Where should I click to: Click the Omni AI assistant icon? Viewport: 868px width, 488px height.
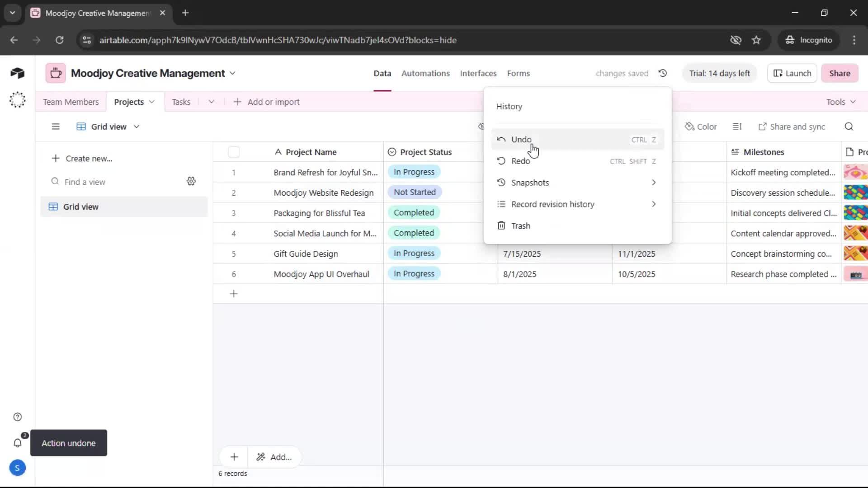tap(17, 99)
